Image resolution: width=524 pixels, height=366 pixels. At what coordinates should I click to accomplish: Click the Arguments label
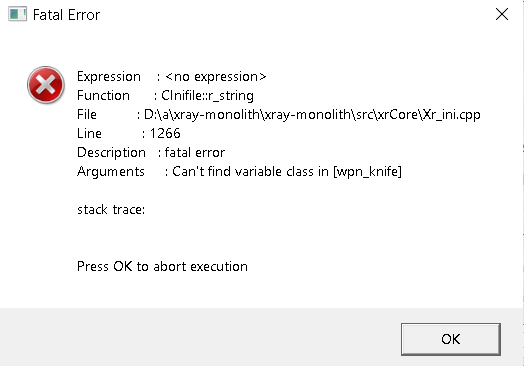[111, 172]
